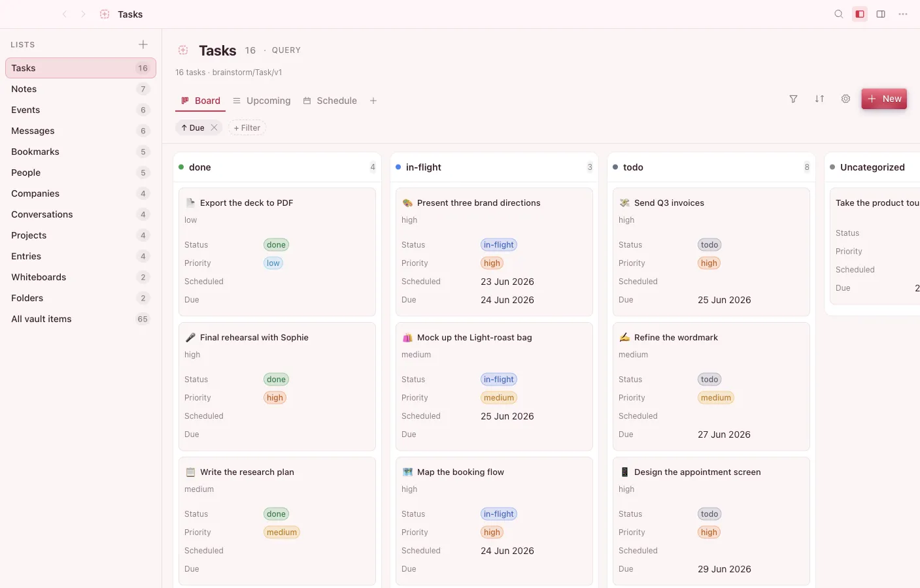Click the Send Q3 invoices icon
Image resolution: width=920 pixels, height=588 pixels.
624,203
